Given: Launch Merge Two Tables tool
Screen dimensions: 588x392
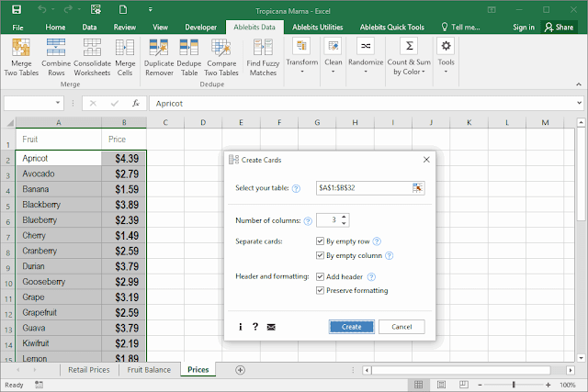Looking at the screenshot, I should 21,57.
